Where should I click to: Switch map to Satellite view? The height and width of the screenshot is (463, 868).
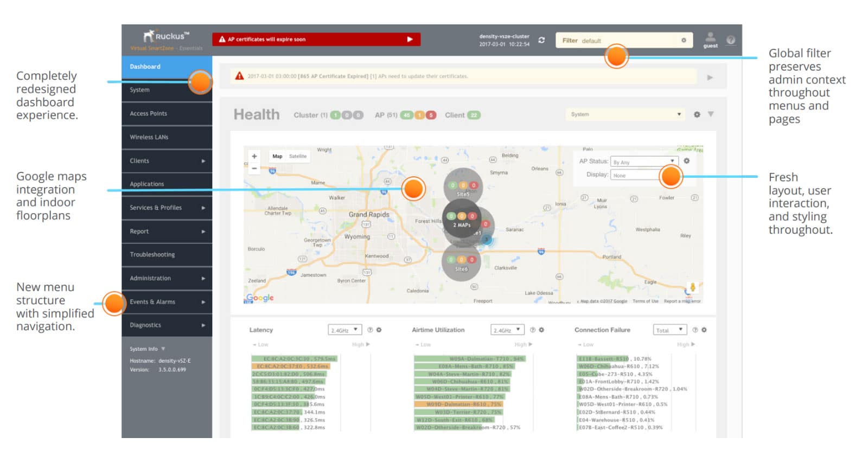tap(298, 156)
